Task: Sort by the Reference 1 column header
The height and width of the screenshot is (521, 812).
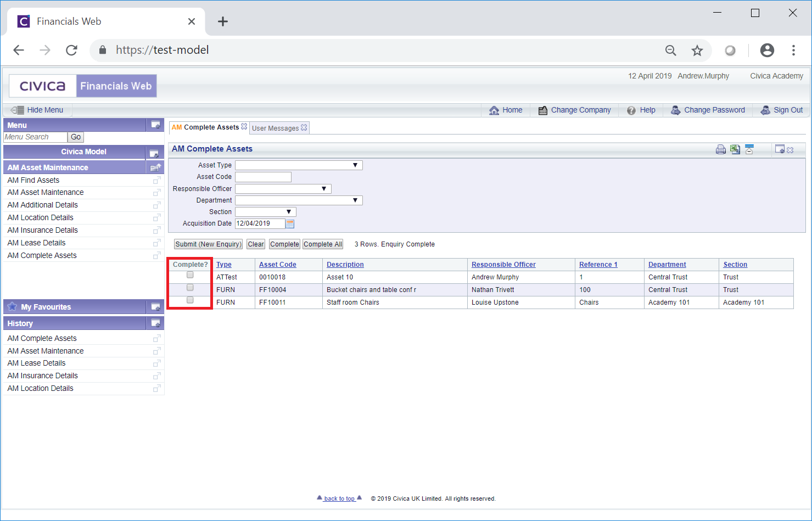Action: [598, 265]
